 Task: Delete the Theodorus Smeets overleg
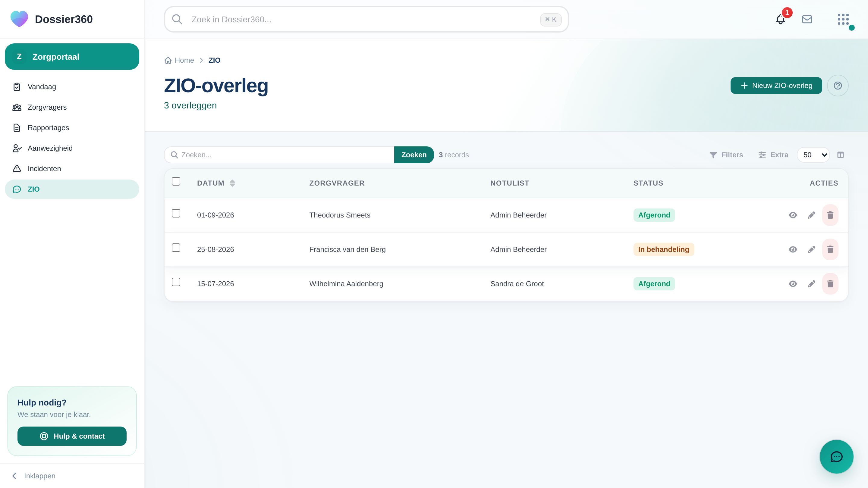click(x=830, y=215)
